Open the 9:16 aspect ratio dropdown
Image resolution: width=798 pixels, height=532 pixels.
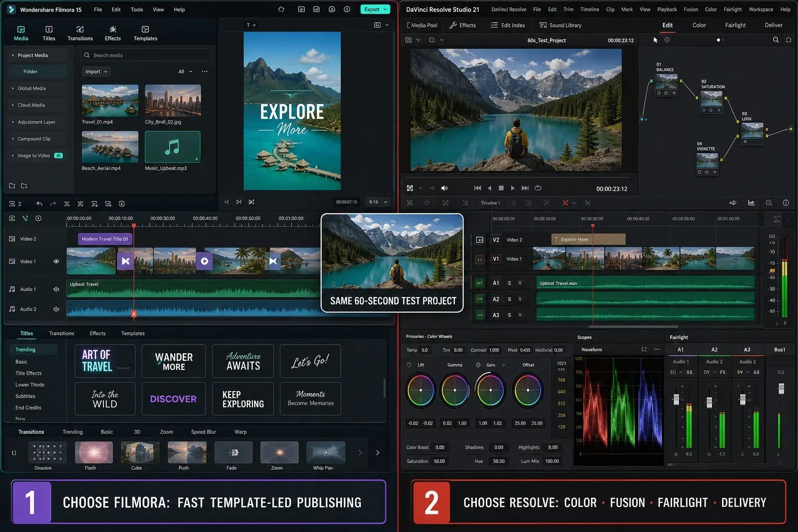(x=378, y=202)
